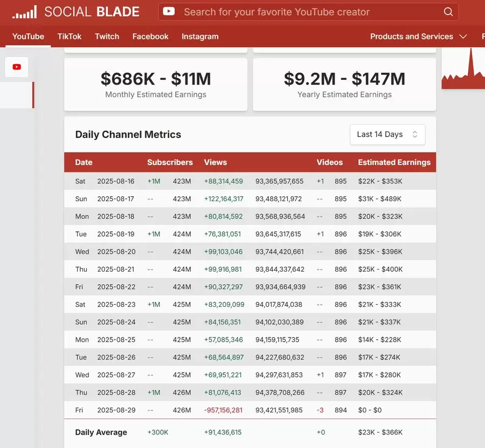
Task: Click the Daily Channel Metrics heading
Action: (128, 135)
